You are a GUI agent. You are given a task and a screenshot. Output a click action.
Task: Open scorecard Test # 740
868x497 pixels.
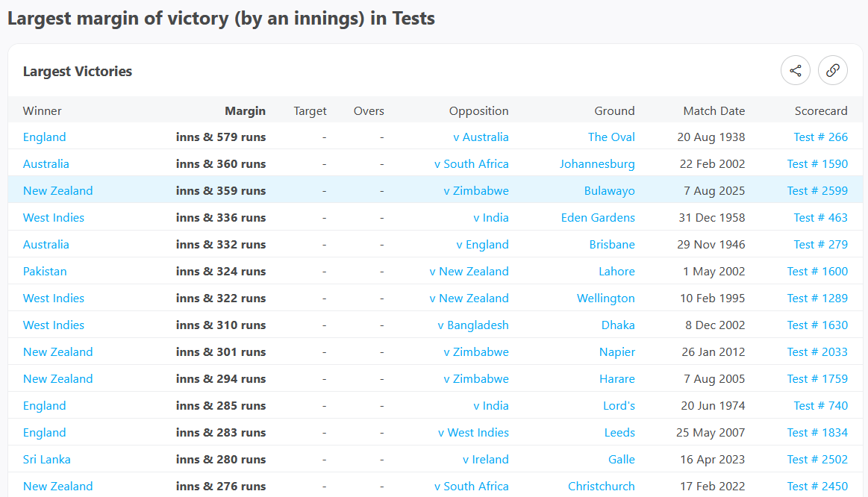820,406
